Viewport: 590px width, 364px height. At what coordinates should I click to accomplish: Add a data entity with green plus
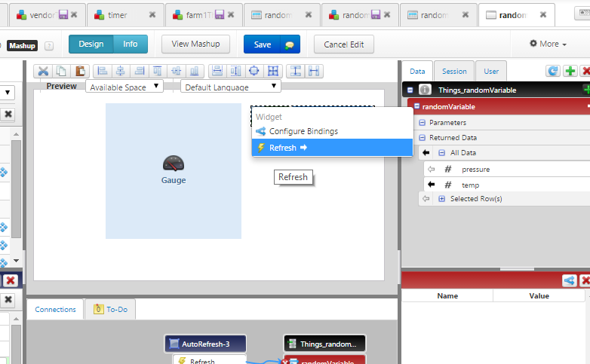pos(570,71)
